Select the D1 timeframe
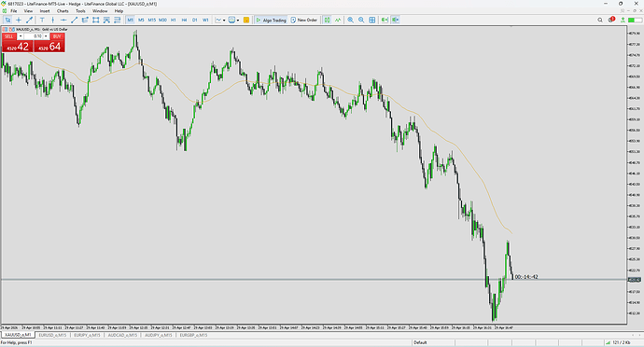Viewport: 644px width, 347px height. 195,20
